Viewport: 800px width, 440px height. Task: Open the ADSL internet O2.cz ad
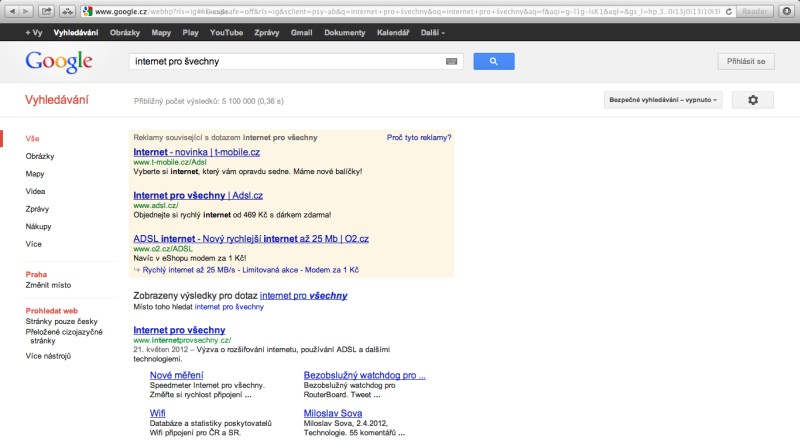[251, 239]
